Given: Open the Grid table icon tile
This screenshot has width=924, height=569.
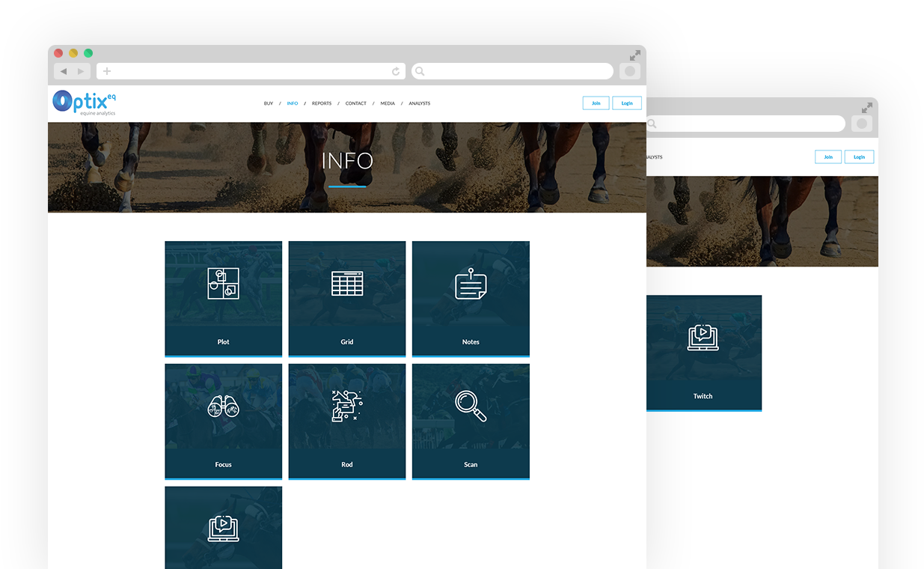Looking at the screenshot, I should (x=347, y=284).
